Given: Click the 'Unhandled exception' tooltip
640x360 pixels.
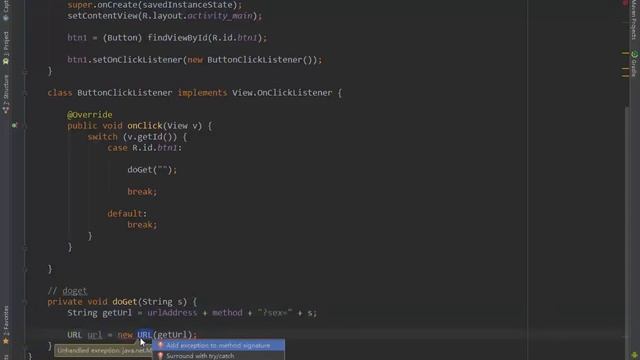Looking at the screenshot, I should (x=103, y=351).
